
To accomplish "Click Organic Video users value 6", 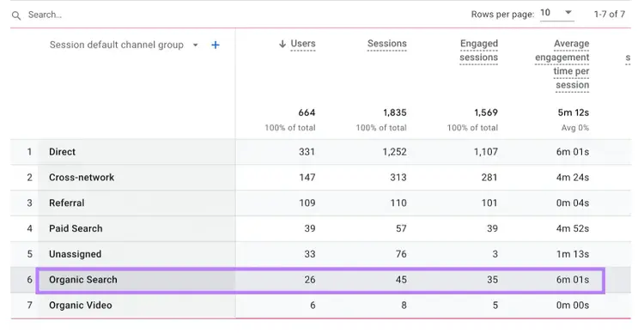I will coord(313,305).
